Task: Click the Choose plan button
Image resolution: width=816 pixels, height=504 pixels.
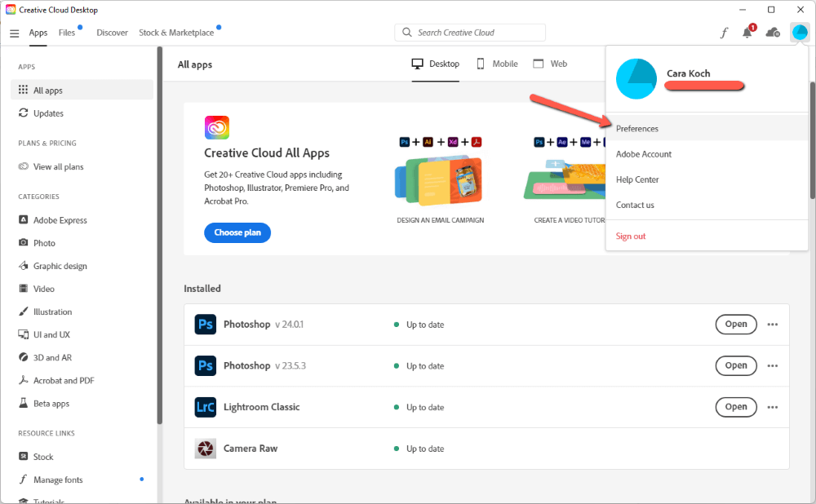Action: tap(237, 232)
